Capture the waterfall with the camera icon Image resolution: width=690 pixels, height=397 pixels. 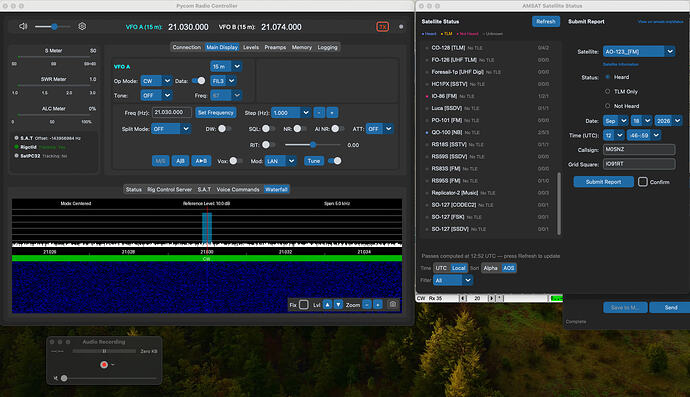pos(393,304)
